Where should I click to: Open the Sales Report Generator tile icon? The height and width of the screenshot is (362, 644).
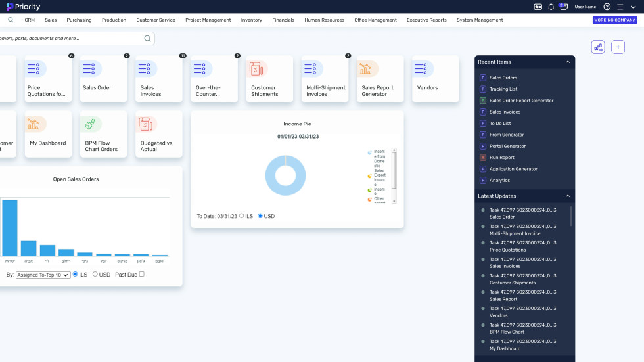tap(367, 69)
